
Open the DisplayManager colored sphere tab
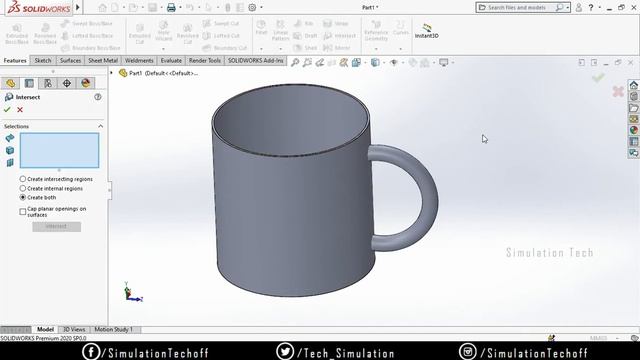point(85,83)
